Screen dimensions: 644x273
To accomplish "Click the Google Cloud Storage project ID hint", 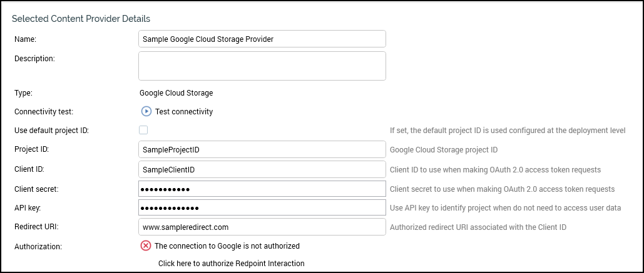I will [x=444, y=150].
